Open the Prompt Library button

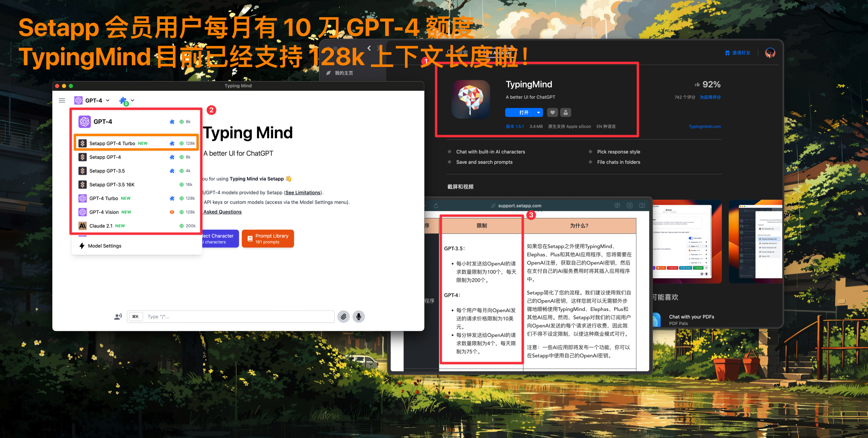click(x=268, y=238)
